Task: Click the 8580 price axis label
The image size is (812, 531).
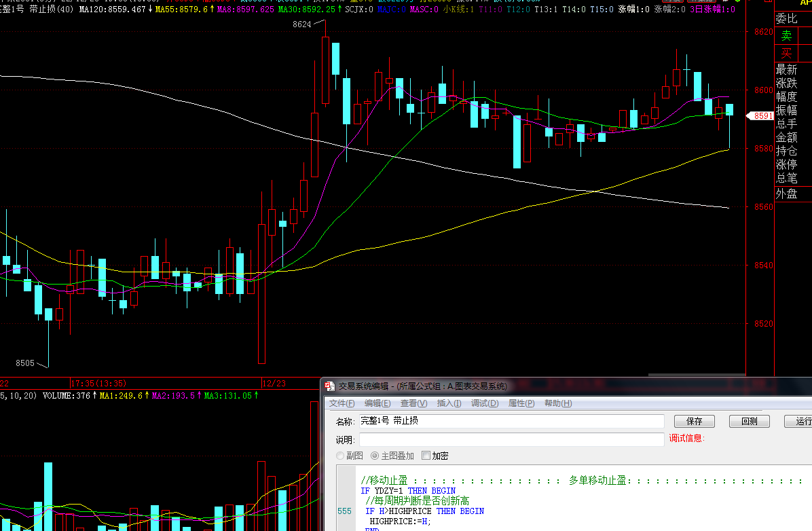Action: pos(763,149)
